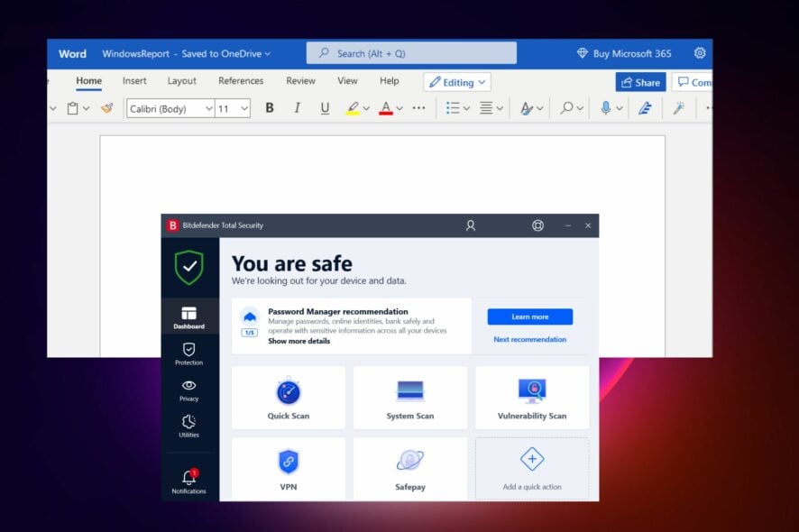Select the Format Painter brush in Word

tap(107, 108)
